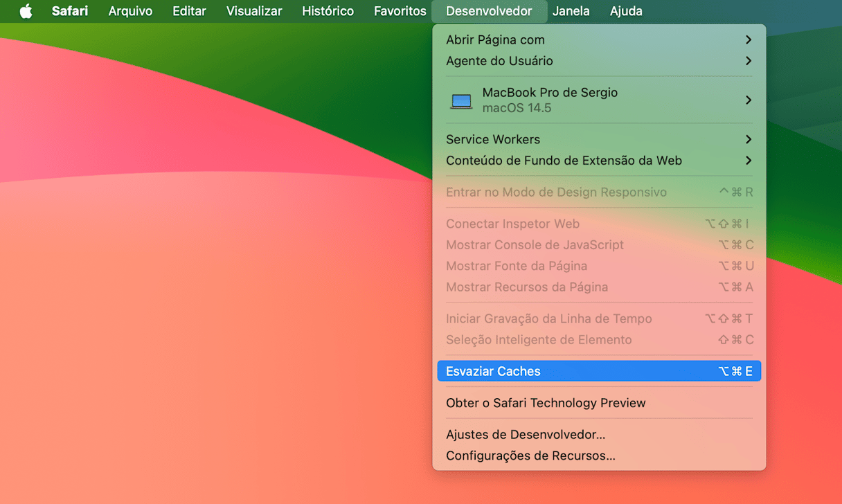Expand Conteúdo de Fundo de Extensão da Web

pyautogui.click(x=599, y=161)
